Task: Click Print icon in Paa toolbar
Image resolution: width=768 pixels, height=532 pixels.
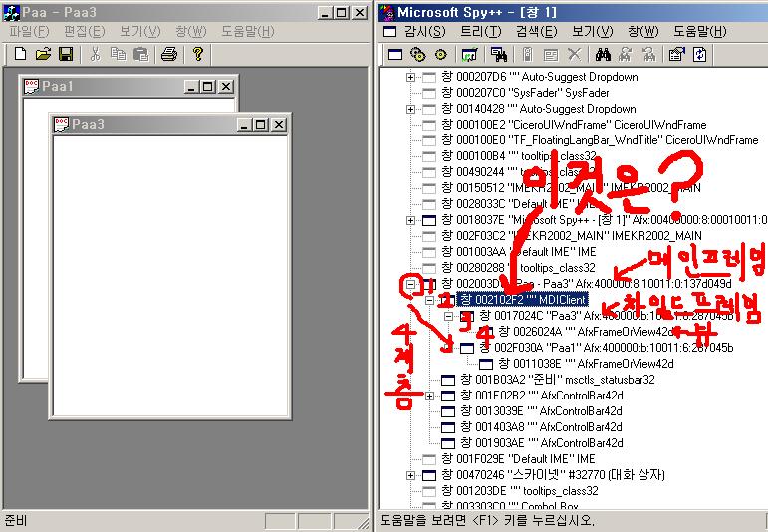Action: click(x=169, y=54)
